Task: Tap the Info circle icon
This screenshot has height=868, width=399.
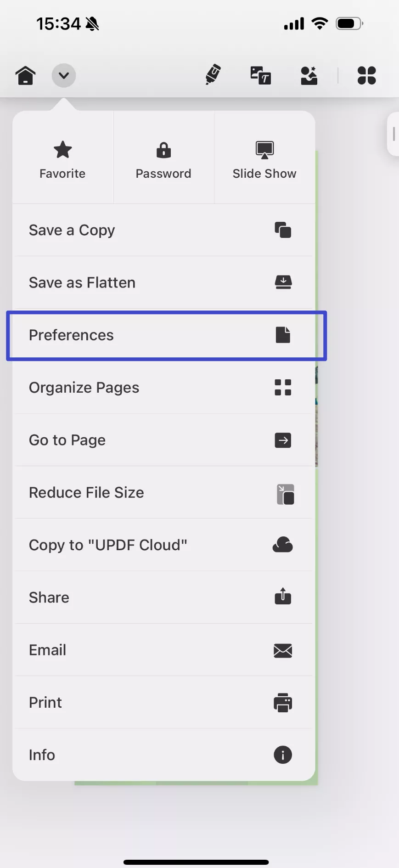Action: click(x=282, y=755)
